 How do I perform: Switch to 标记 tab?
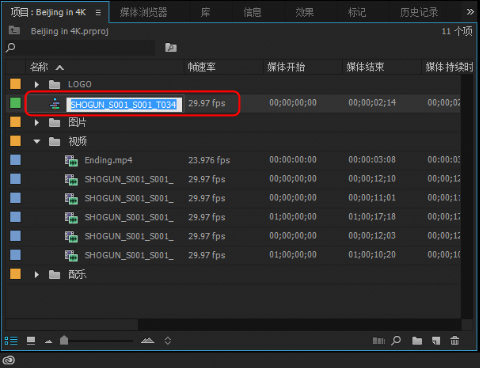[x=357, y=13]
